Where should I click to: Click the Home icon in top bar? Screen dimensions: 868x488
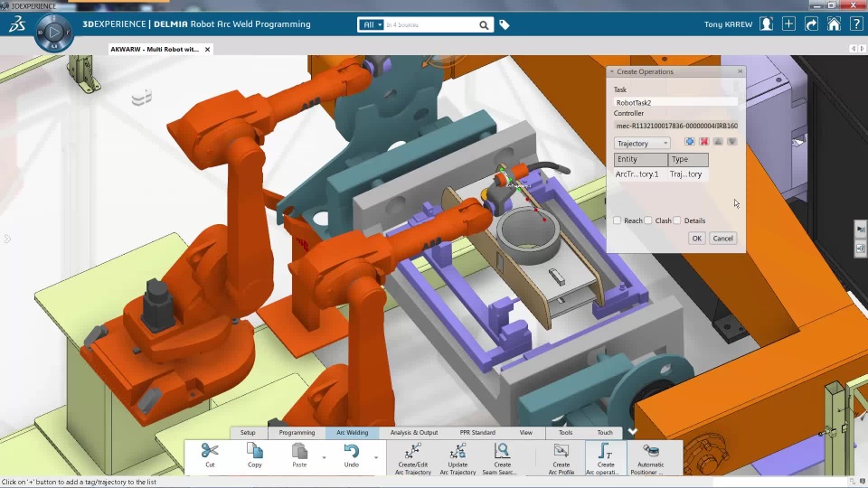834,24
